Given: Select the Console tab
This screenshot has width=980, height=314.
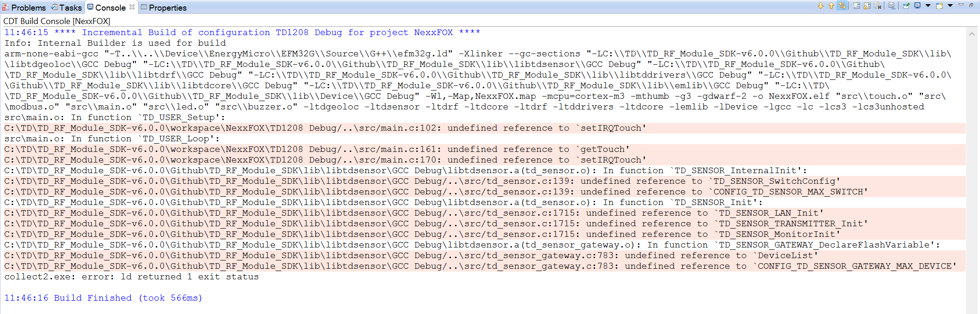Looking at the screenshot, I should [x=110, y=7].
